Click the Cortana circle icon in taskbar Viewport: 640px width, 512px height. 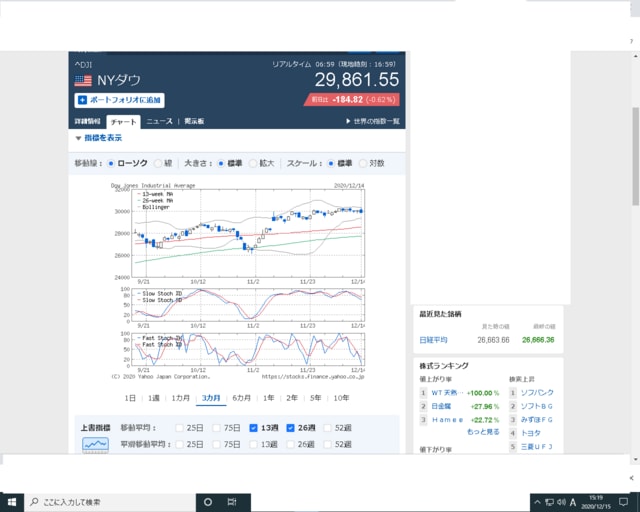point(208,502)
